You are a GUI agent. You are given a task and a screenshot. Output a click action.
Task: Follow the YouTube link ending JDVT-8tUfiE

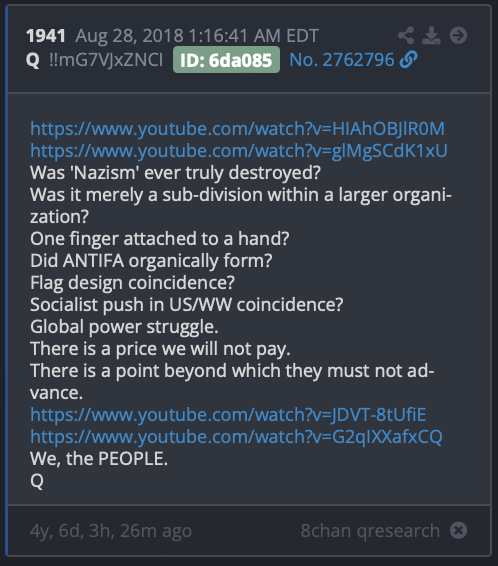[x=228, y=415]
